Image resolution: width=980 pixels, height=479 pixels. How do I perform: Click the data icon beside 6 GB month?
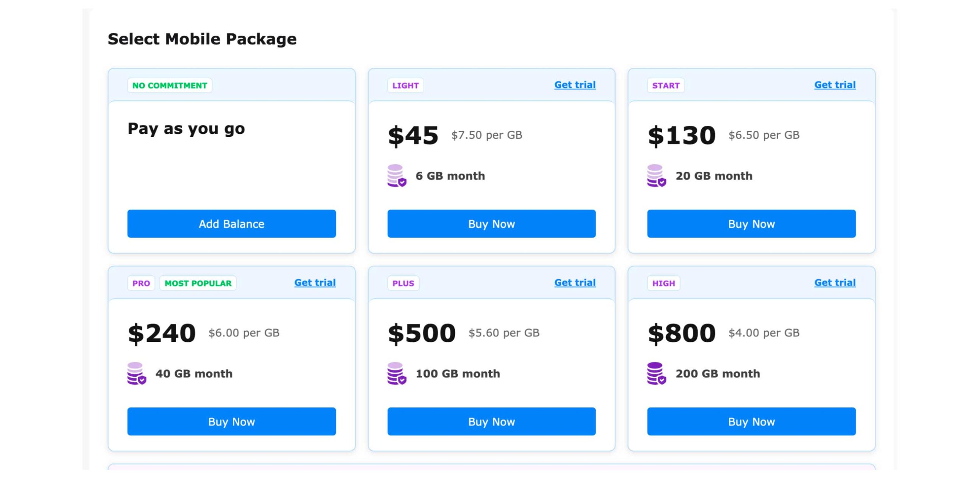coord(396,176)
